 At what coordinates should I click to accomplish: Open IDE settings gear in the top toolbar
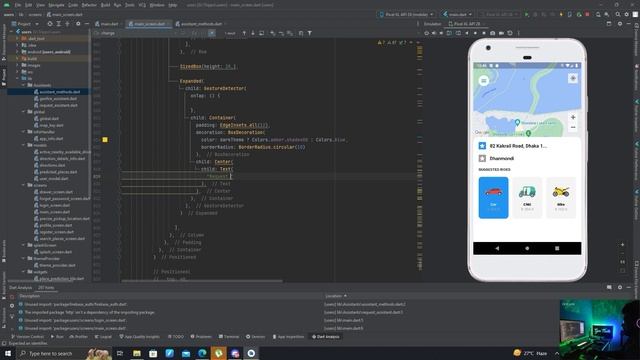coord(627,14)
